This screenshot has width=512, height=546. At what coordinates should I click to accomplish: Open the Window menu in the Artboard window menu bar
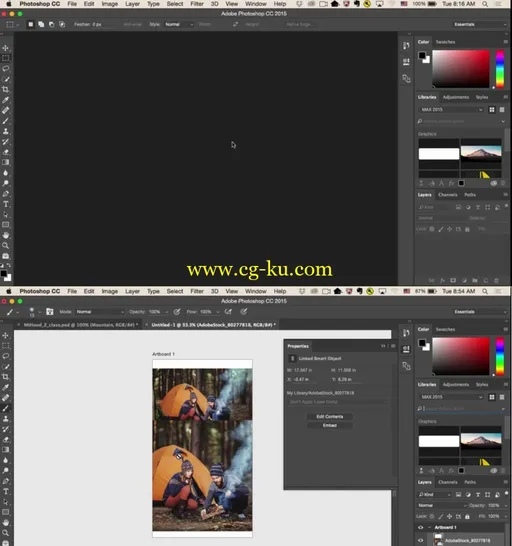click(x=256, y=291)
